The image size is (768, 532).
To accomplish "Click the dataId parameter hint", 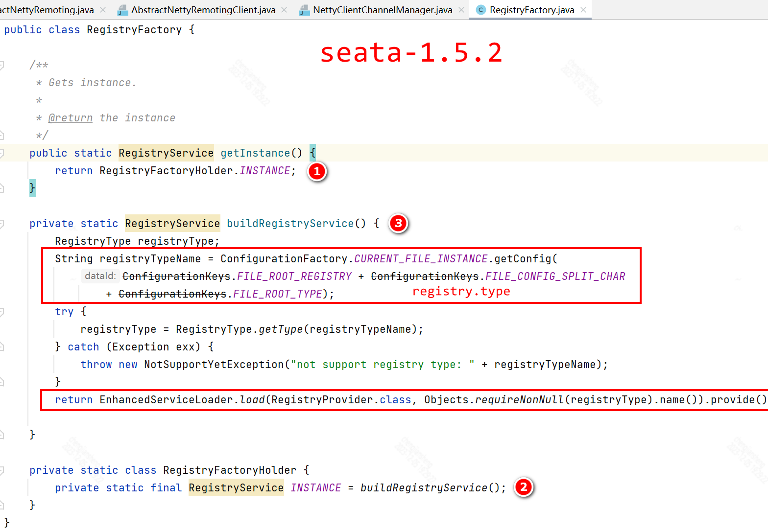I will tap(100, 276).
